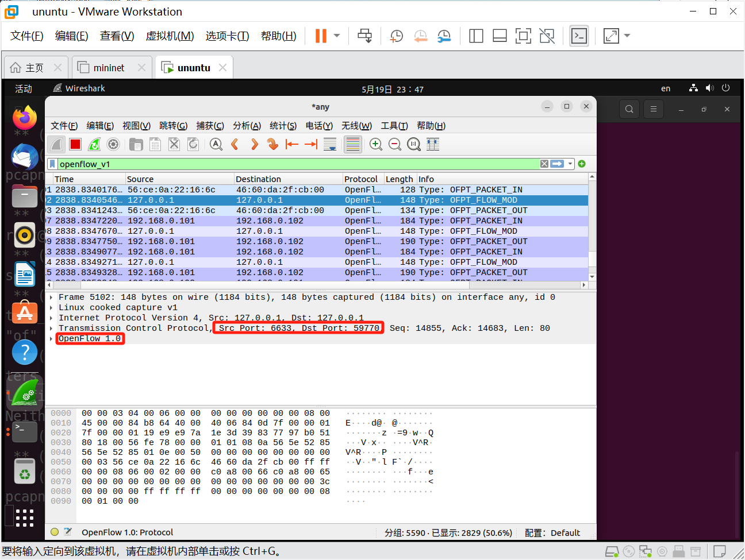Click the openflow_v1 filter input field
Image resolution: width=745 pixels, height=560 pixels.
[x=298, y=164]
